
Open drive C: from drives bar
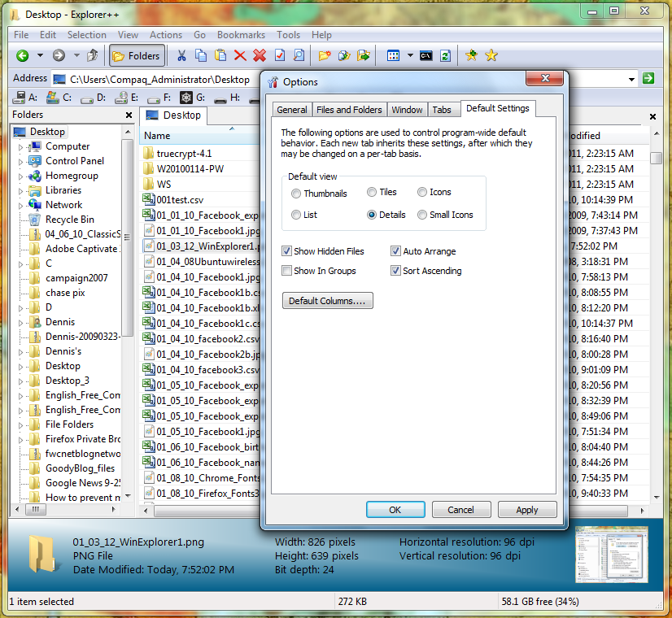tap(59, 98)
